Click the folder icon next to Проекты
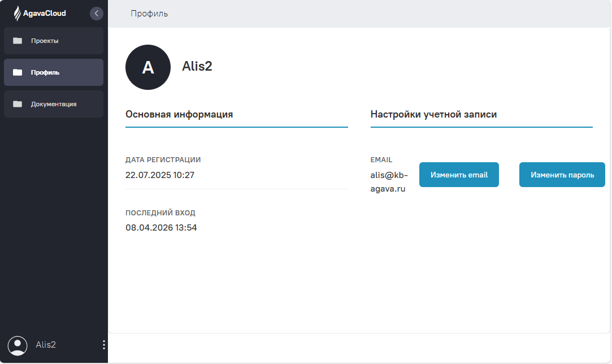Screen dimensions: 612x364 [18, 41]
